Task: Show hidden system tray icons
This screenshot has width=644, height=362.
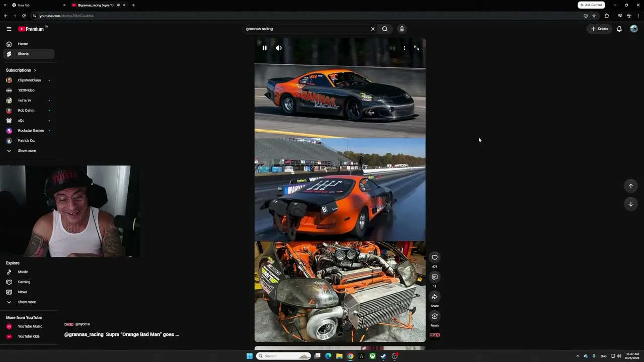Action: coord(578,356)
